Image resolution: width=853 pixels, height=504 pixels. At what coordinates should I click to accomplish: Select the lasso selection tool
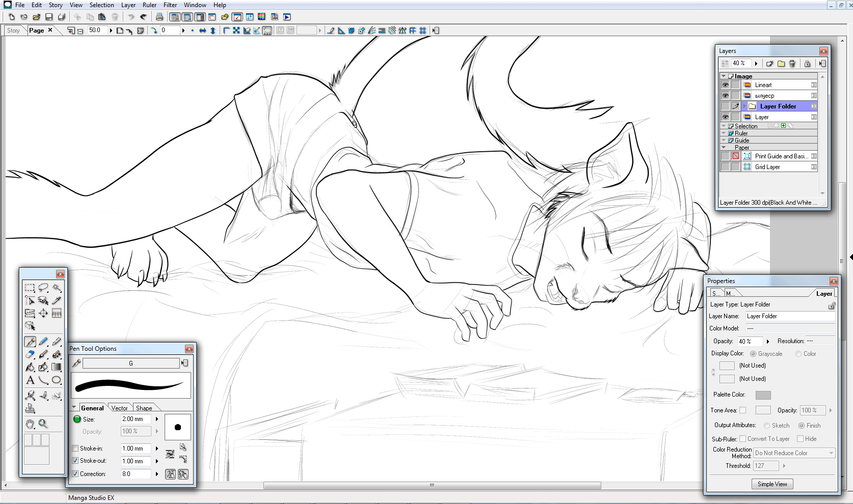click(x=43, y=288)
